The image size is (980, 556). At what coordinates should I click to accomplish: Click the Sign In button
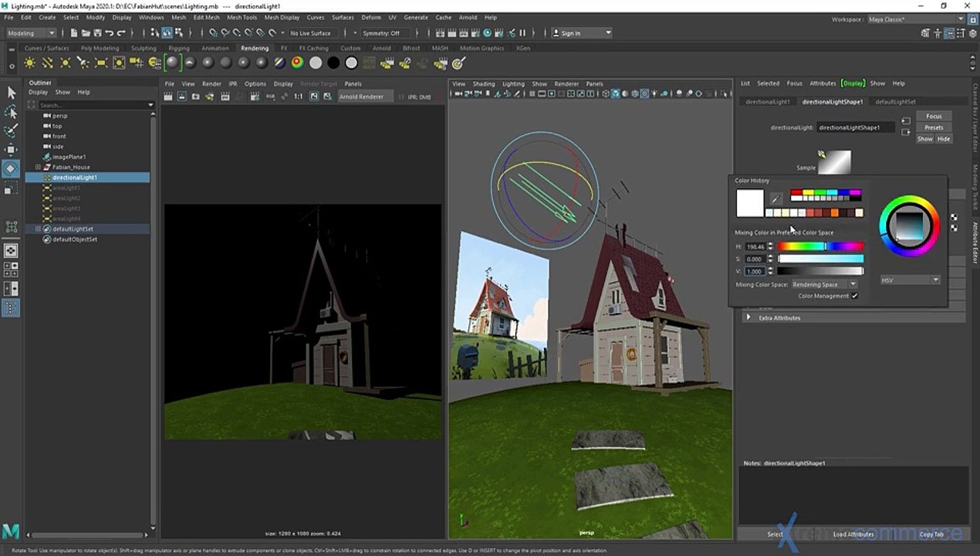pyautogui.click(x=582, y=33)
